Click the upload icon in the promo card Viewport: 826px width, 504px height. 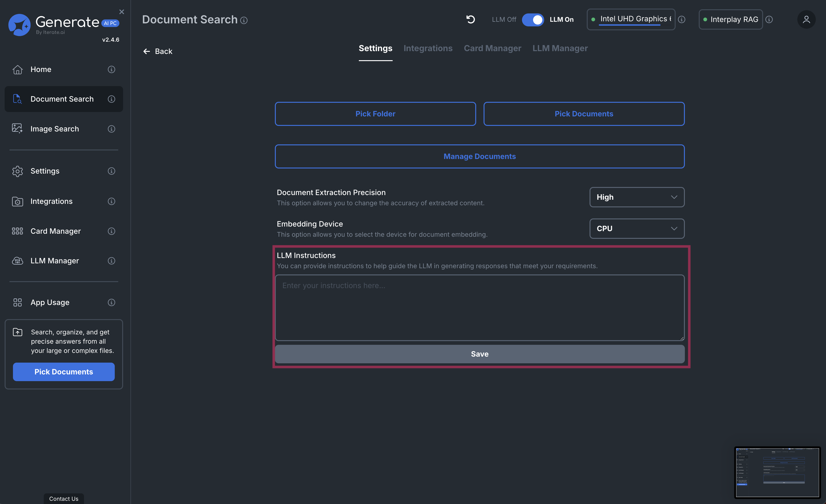click(x=17, y=332)
